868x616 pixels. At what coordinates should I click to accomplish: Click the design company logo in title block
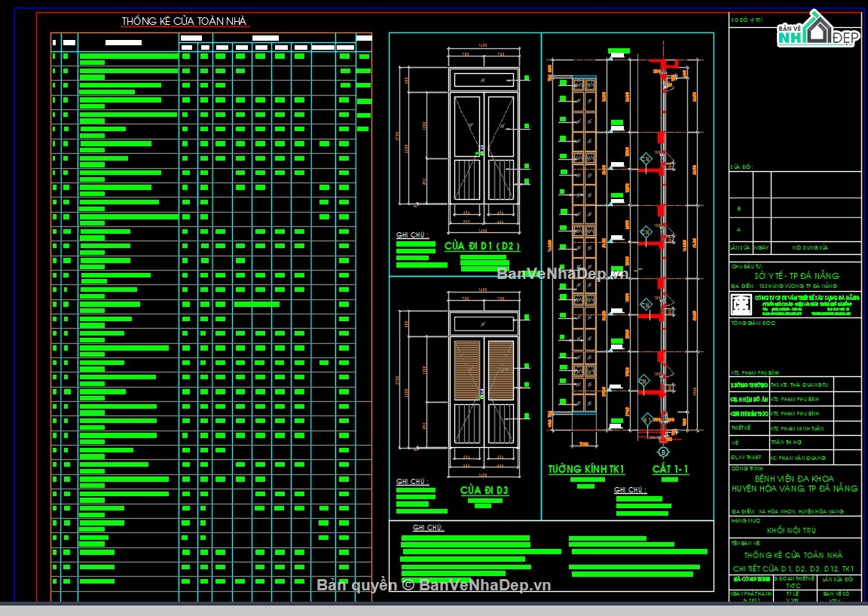[x=742, y=305]
